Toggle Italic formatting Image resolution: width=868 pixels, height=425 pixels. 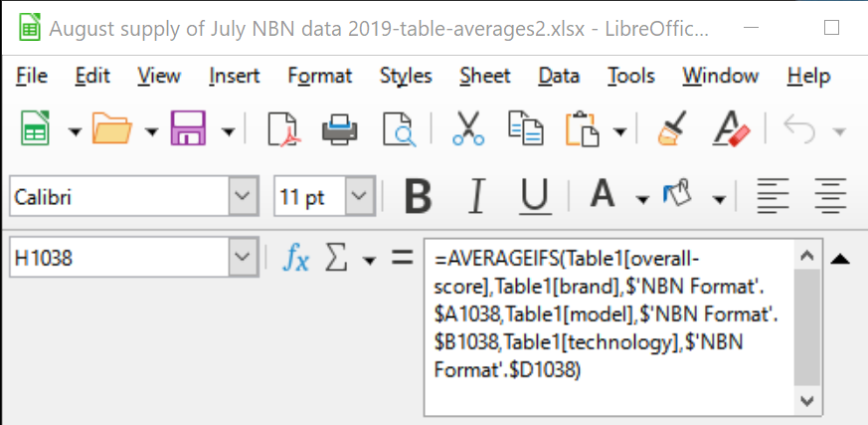[477, 196]
